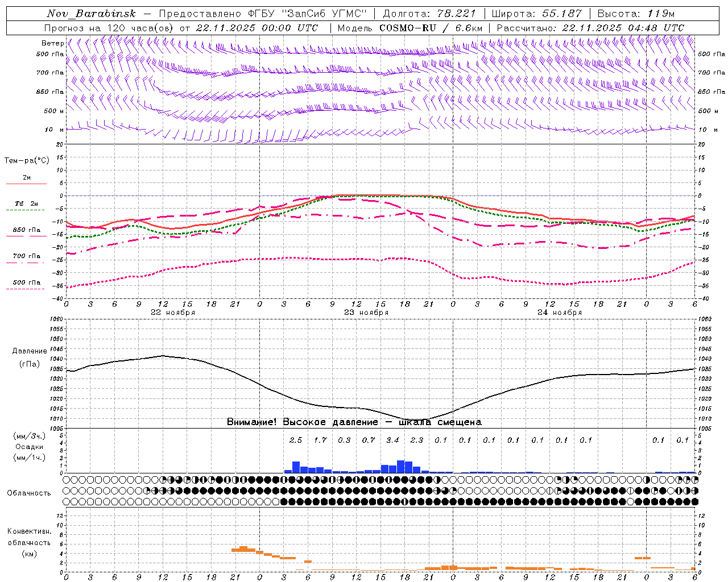
Task: Click the '24 ноября' date label
Action: (560, 313)
